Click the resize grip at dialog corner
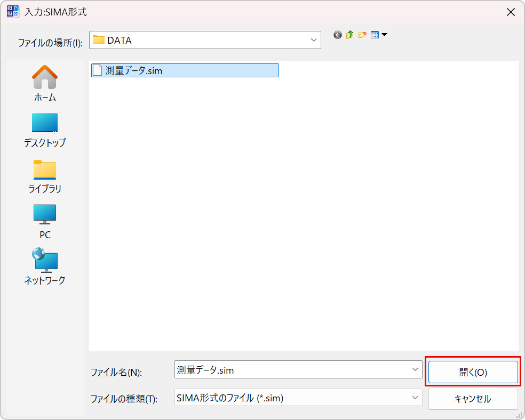 click(x=519, y=415)
